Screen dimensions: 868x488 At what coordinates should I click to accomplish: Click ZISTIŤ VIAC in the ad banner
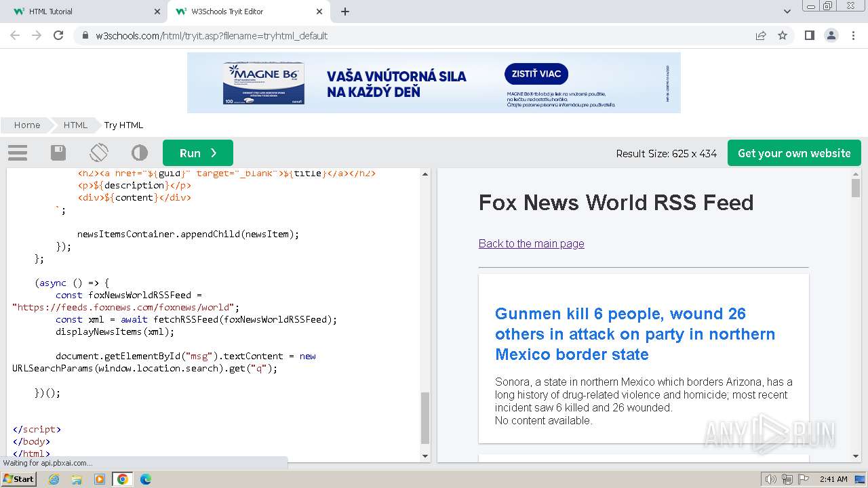(x=536, y=74)
